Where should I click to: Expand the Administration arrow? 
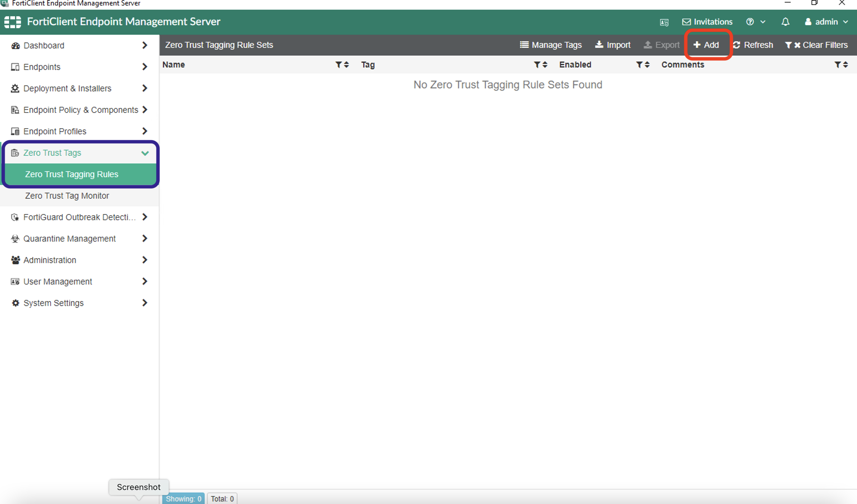click(x=145, y=259)
